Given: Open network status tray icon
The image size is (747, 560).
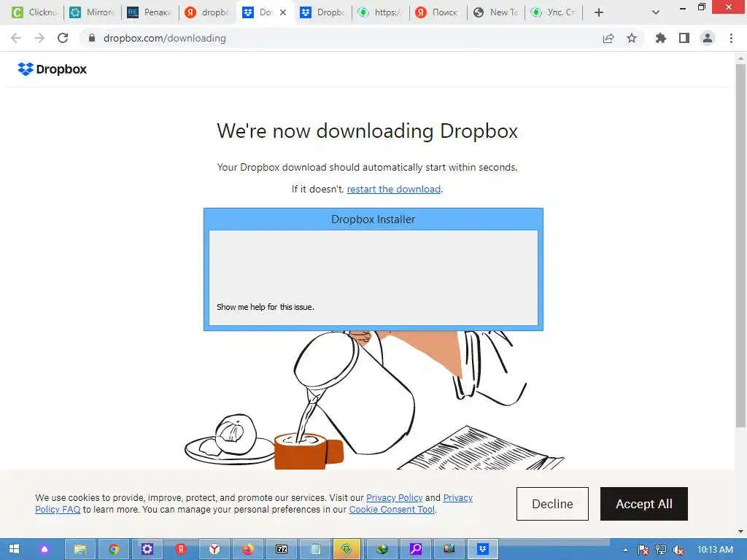Looking at the screenshot, I should [x=661, y=550].
